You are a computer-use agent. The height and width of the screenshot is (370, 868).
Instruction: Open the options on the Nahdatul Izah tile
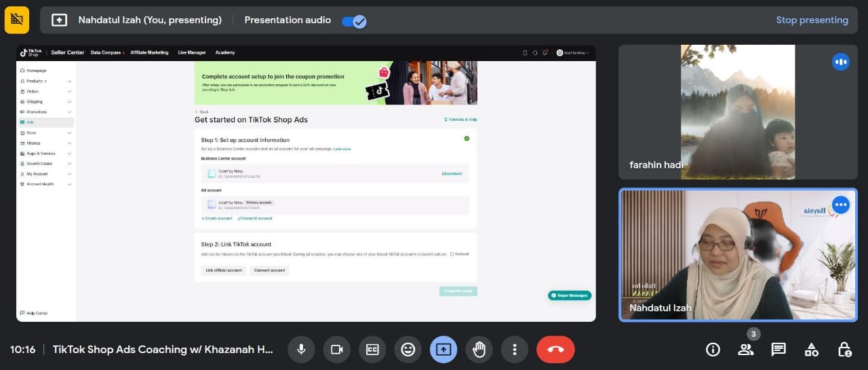(x=841, y=204)
